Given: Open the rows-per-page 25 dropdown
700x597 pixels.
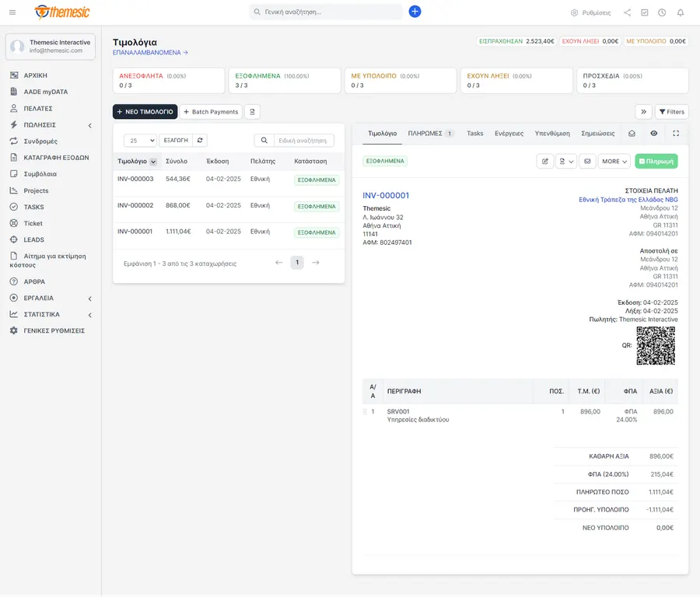Looking at the screenshot, I should (140, 140).
